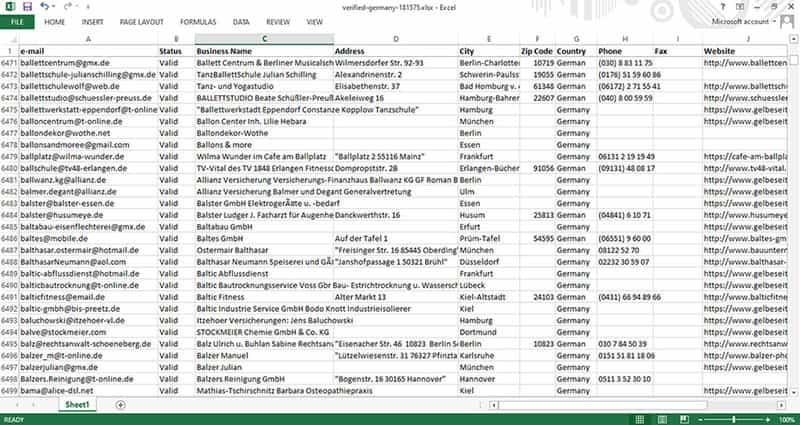Click cell 'Elisabethenstr. 37'
Viewport: 800px width, 425px height.
click(396, 86)
